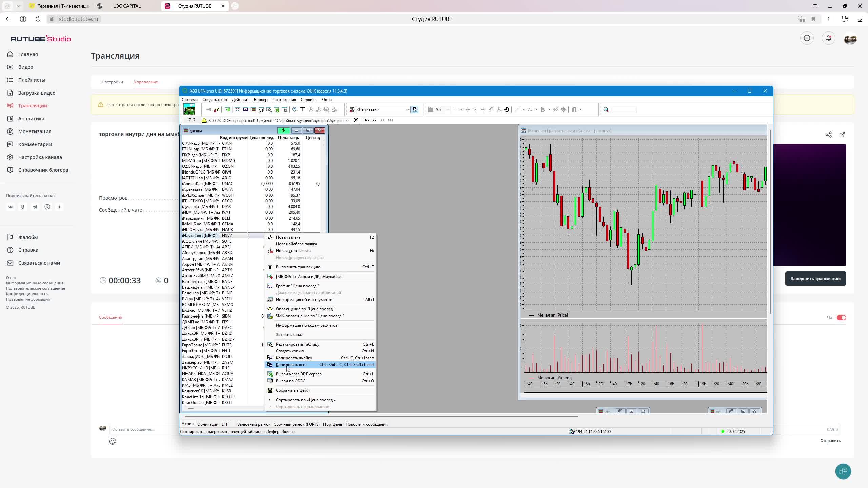
Task: Select the ruler measure tool
Action: 491,109
